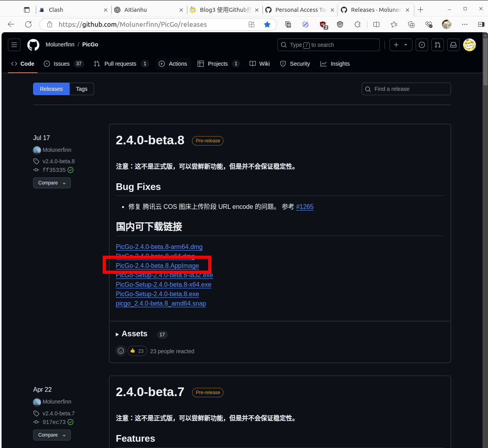Switch to Personal Access Tokens browser tab
This screenshot has height=448, width=488.
click(x=300, y=10)
